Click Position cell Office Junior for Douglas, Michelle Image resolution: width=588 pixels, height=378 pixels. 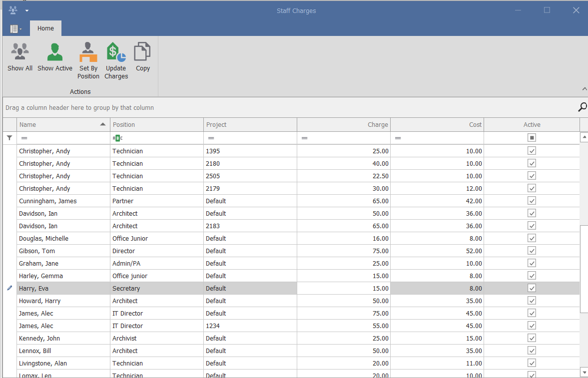(157, 239)
